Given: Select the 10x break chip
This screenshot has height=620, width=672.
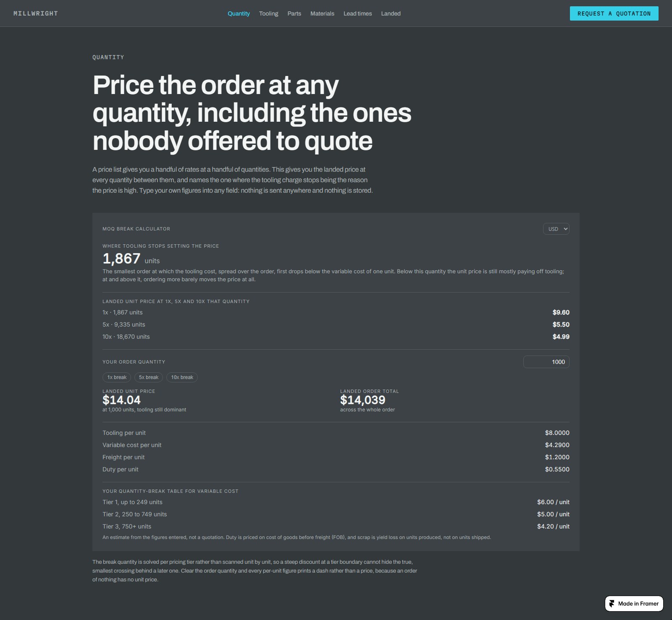Looking at the screenshot, I should 182,377.
